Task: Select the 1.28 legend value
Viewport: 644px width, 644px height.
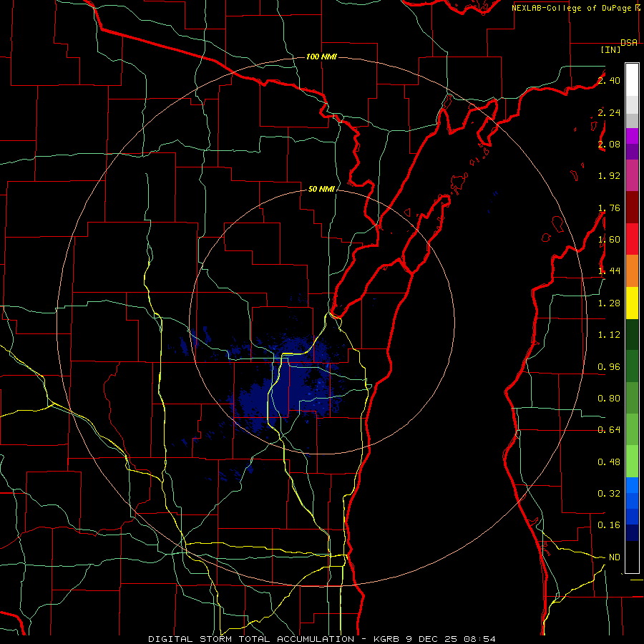Action: click(x=609, y=303)
